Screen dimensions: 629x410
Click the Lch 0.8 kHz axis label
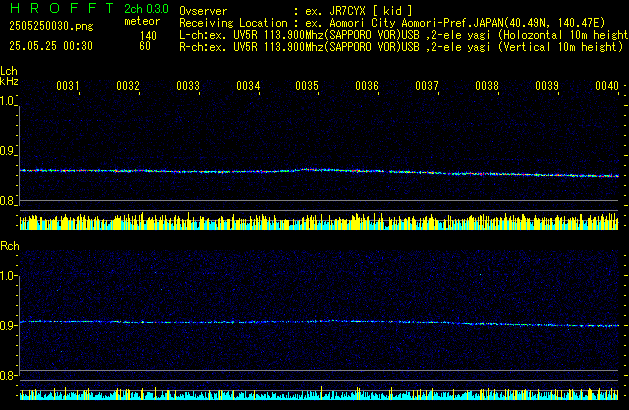(7, 200)
